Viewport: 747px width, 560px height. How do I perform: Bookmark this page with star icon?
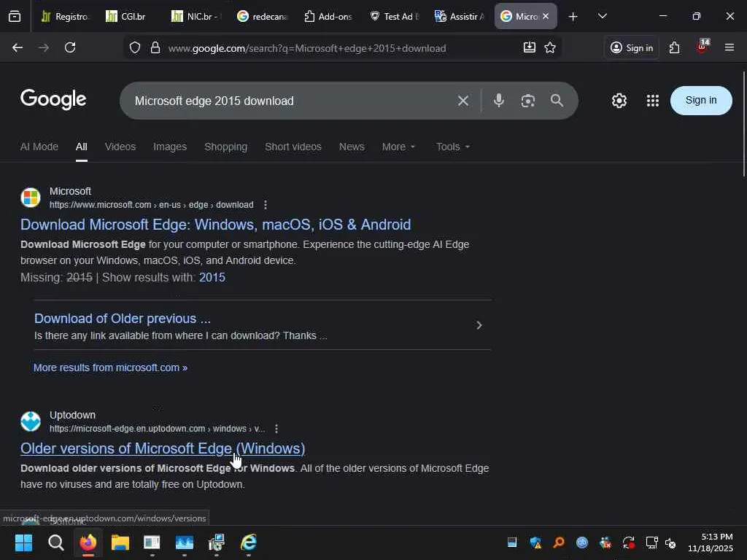coord(550,47)
